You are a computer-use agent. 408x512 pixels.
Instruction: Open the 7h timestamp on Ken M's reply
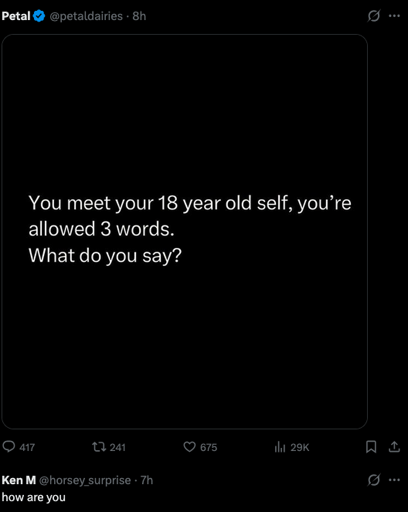click(147, 480)
